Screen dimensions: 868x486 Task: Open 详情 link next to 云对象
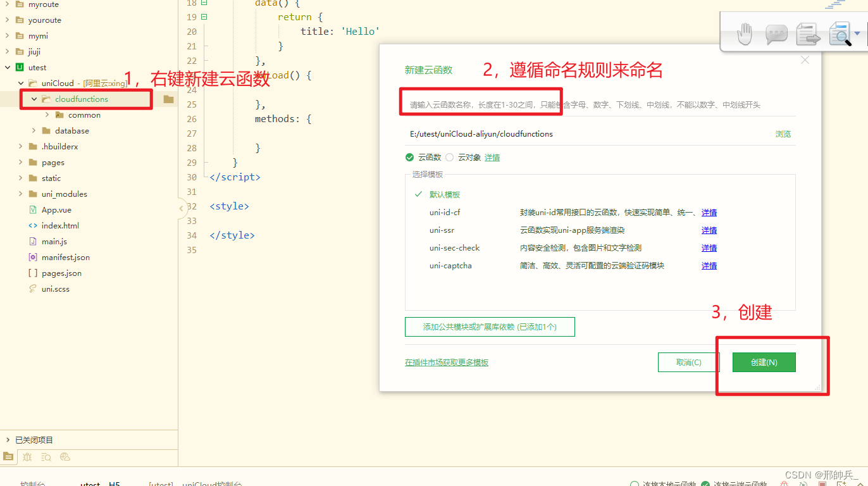click(492, 158)
